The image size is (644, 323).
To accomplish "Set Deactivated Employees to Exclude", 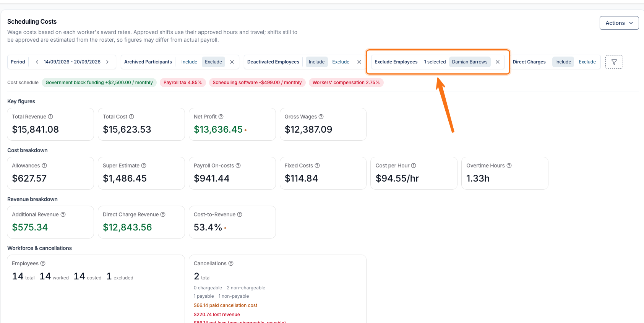I will coord(341,62).
